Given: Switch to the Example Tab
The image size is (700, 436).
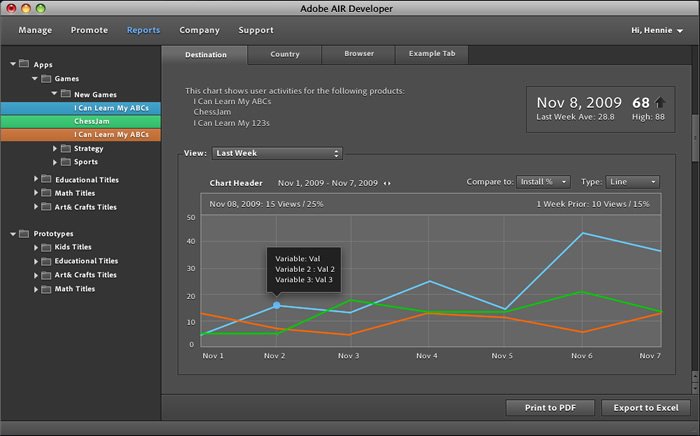Looking at the screenshot, I should click(432, 54).
